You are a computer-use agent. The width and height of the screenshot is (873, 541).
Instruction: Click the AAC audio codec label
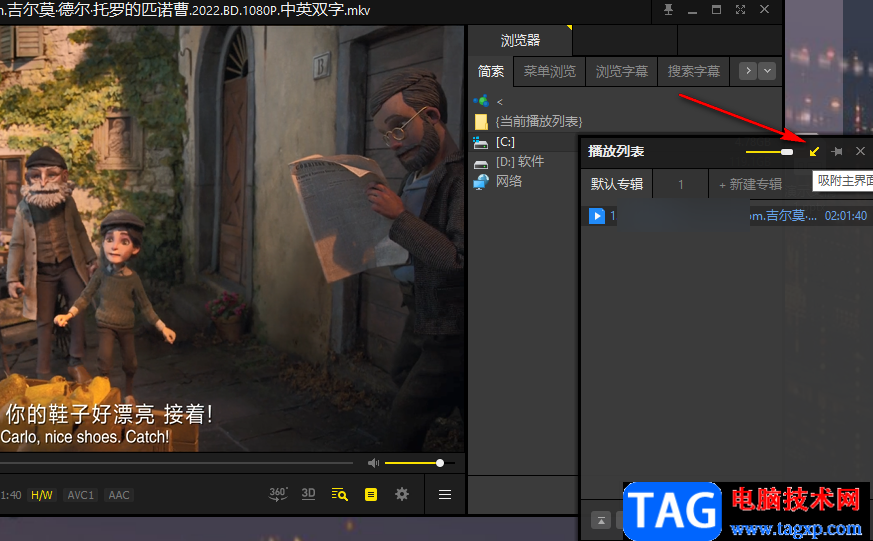119,495
